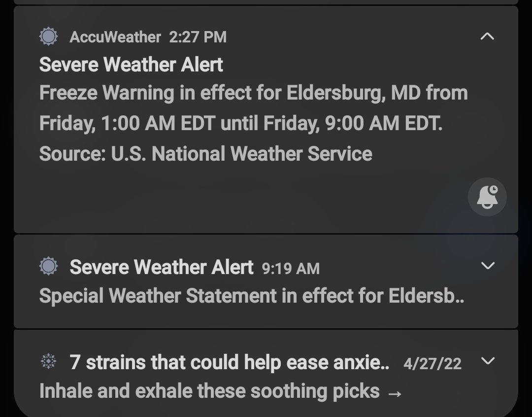
Task: Click the sun icon beside 9:19 AM alert
Action: [x=48, y=266]
